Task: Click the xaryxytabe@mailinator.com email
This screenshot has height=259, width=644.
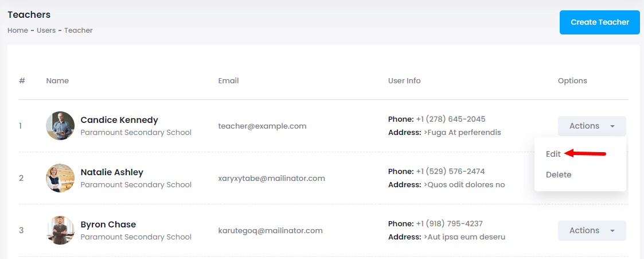Action: (272, 178)
